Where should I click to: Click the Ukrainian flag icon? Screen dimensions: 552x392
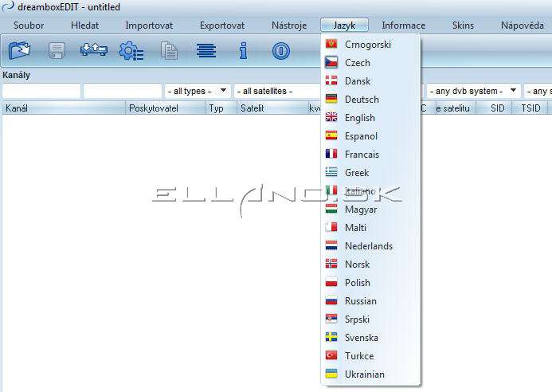(x=331, y=374)
